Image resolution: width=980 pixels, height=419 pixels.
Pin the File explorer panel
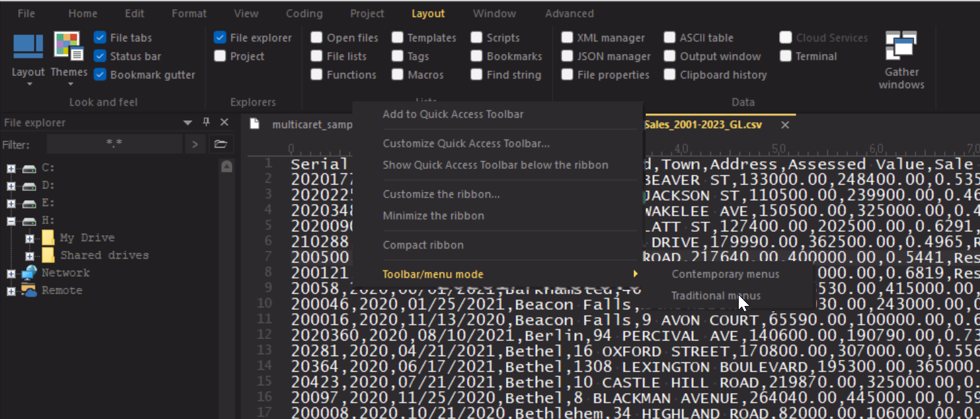[x=207, y=122]
